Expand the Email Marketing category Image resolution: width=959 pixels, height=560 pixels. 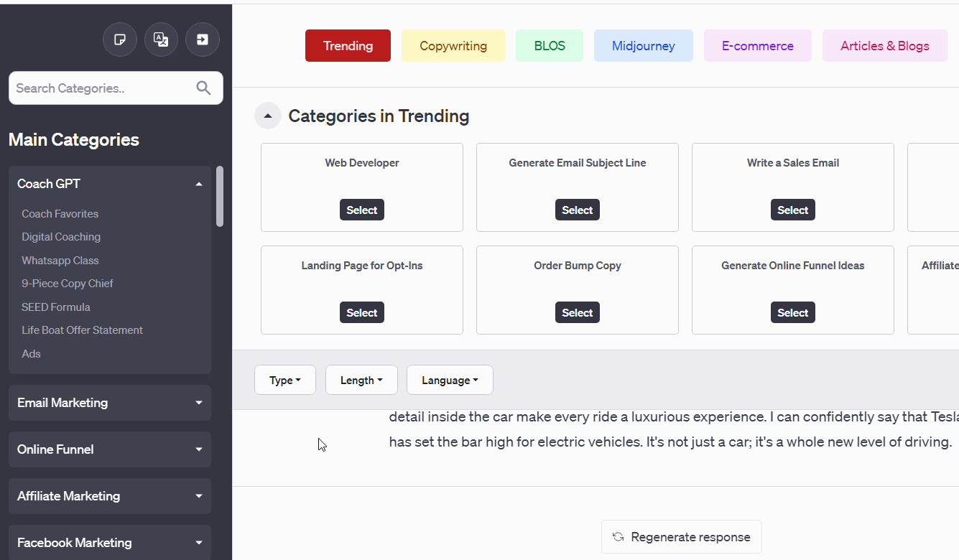click(198, 403)
